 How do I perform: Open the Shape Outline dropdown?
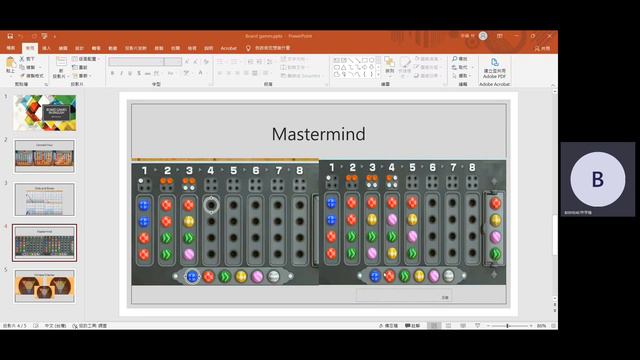tap(427, 67)
